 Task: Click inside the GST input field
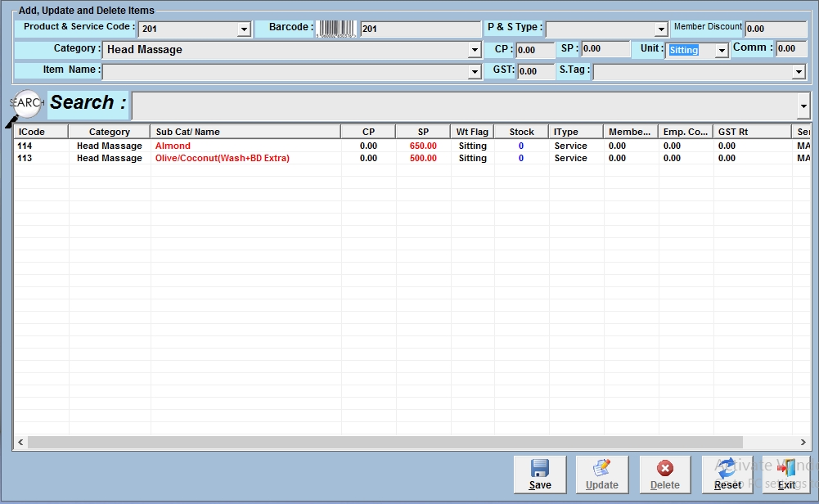coord(534,71)
